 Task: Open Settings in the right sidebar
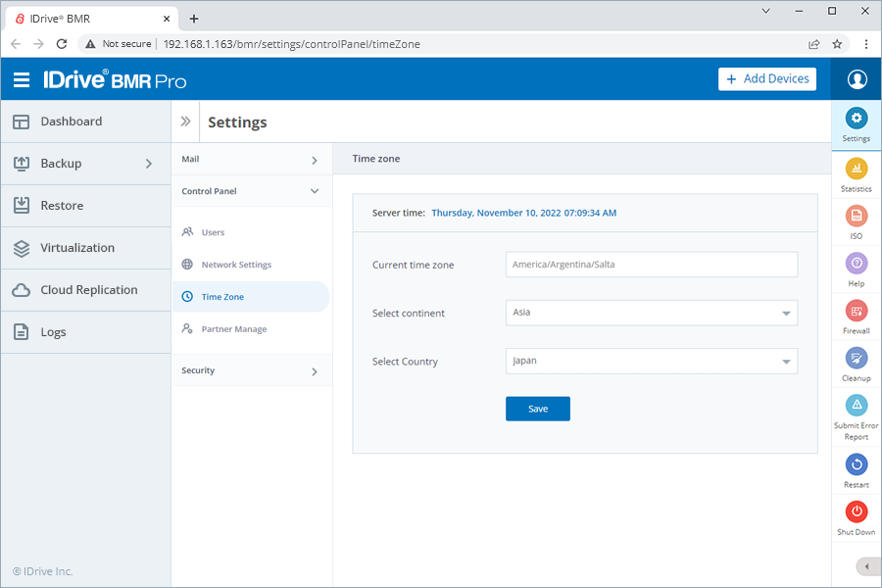[857, 124]
